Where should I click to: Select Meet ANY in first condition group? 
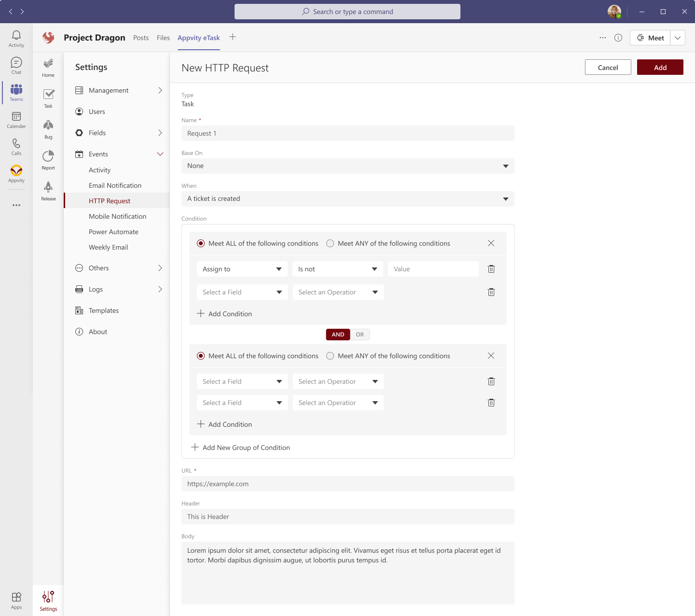pyautogui.click(x=330, y=243)
